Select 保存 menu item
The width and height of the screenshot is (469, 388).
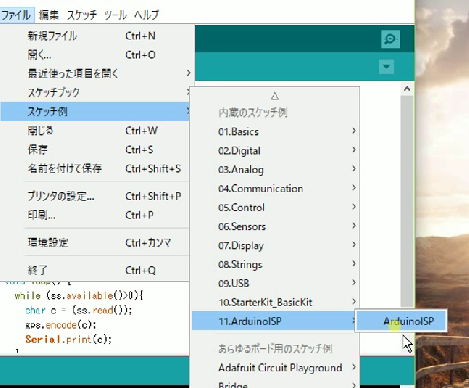coord(95,149)
